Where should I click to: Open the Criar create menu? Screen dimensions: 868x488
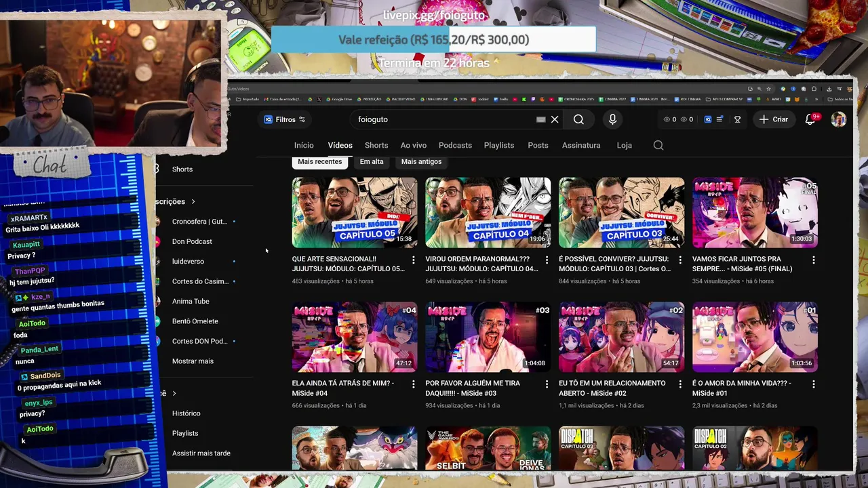click(x=774, y=119)
